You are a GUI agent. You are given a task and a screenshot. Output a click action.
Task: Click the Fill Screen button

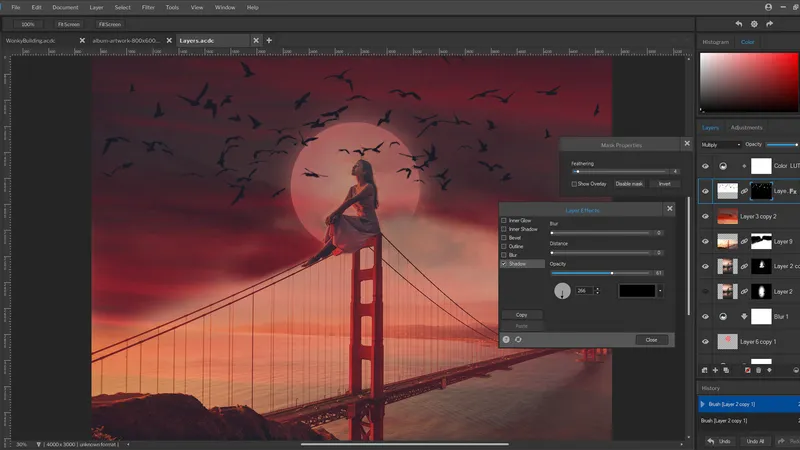click(x=110, y=24)
